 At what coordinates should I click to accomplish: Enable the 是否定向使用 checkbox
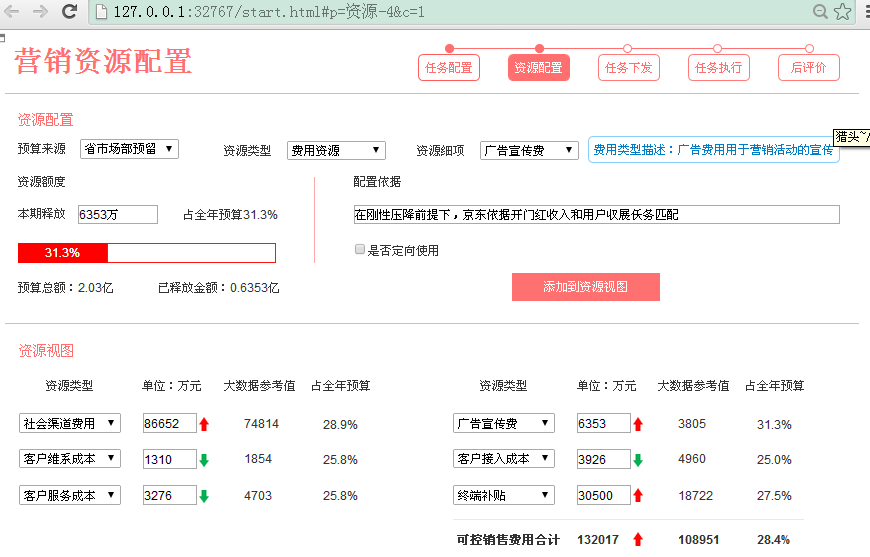[360, 250]
